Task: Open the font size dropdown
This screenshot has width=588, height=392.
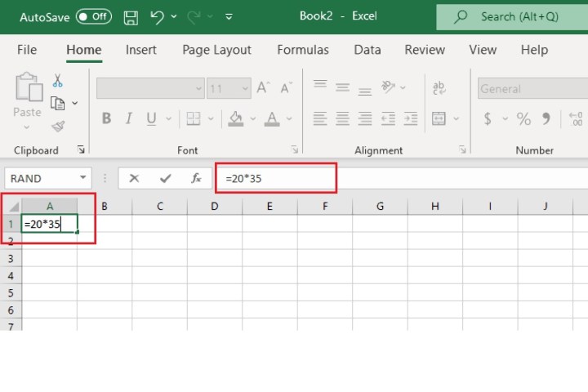Action: tap(244, 88)
